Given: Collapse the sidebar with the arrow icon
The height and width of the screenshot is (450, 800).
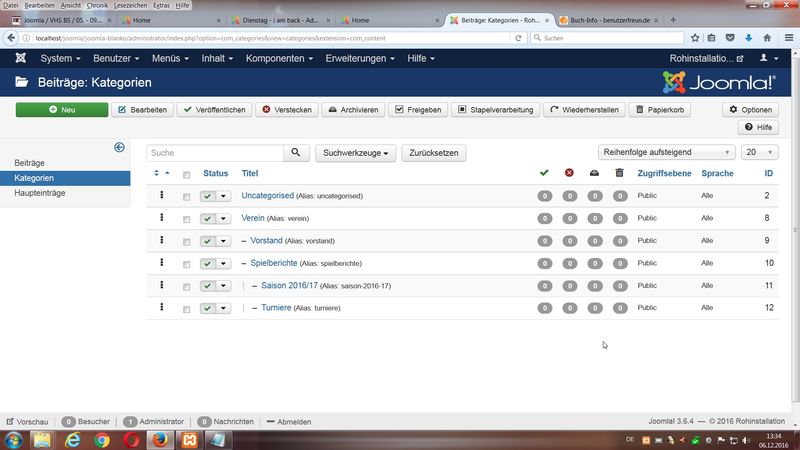Looking at the screenshot, I should 119,147.
